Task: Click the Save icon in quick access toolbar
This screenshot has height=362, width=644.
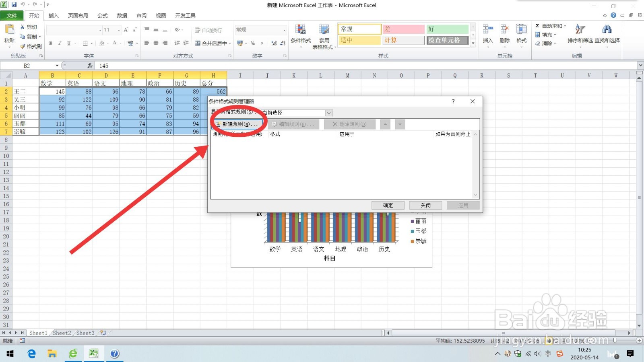Action: coord(14,5)
